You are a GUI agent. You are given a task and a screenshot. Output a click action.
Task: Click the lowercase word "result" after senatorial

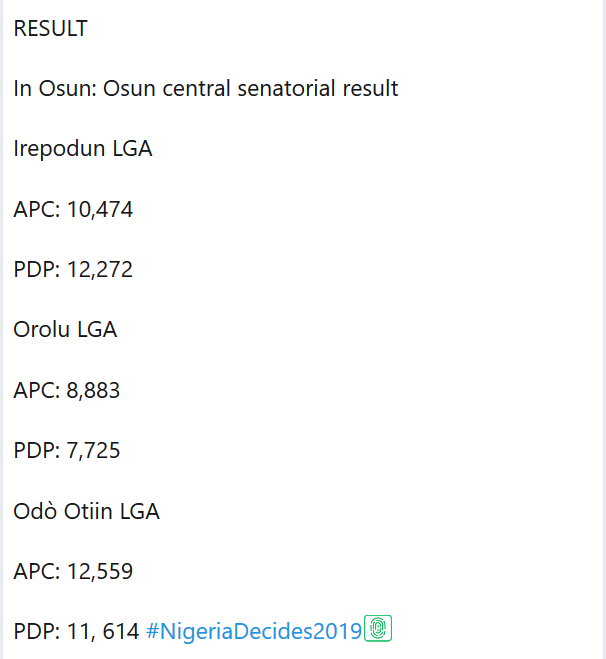pos(367,89)
